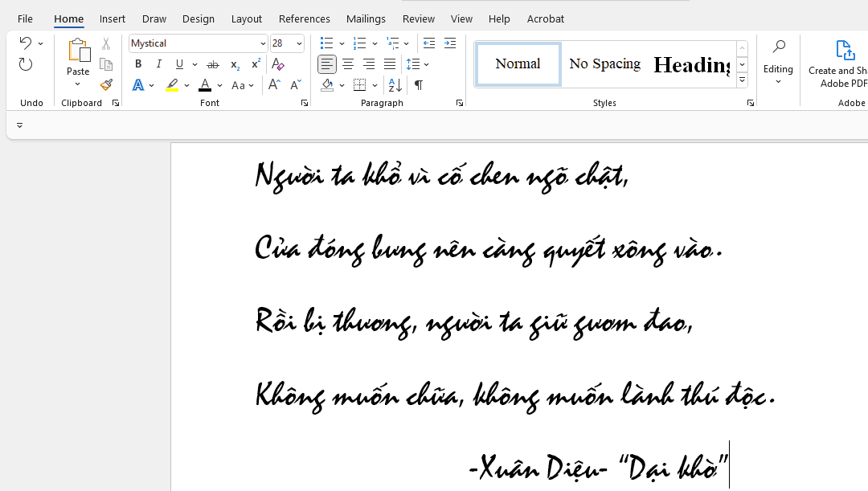Apply Text Effects blue A

pos(138,85)
